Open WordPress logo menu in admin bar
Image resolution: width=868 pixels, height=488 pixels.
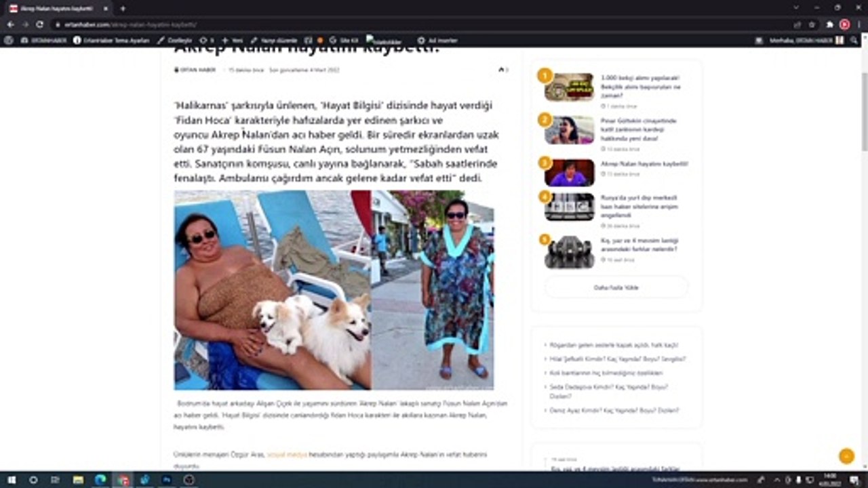(x=9, y=41)
